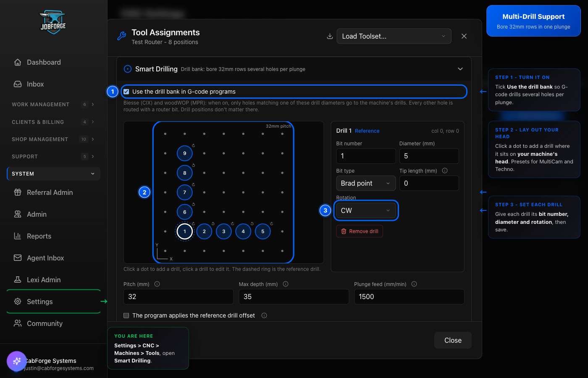Open the Reports chart icon
The height and width of the screenshot is (378, 588).
tap(18, 236)
